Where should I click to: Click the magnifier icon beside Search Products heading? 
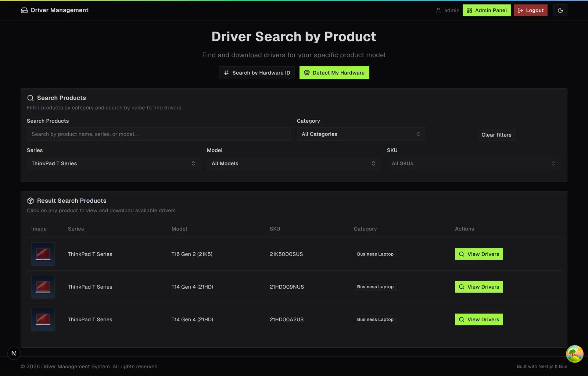pos(31,98)
